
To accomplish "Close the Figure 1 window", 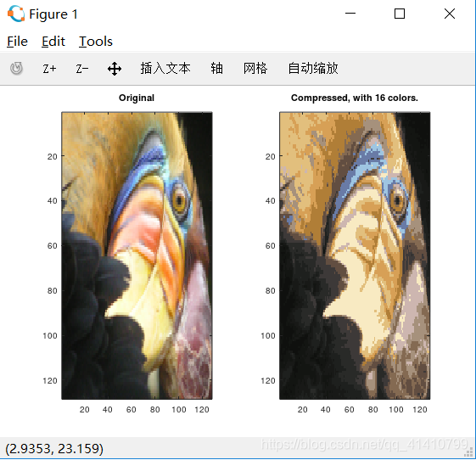I will point(450,14).
